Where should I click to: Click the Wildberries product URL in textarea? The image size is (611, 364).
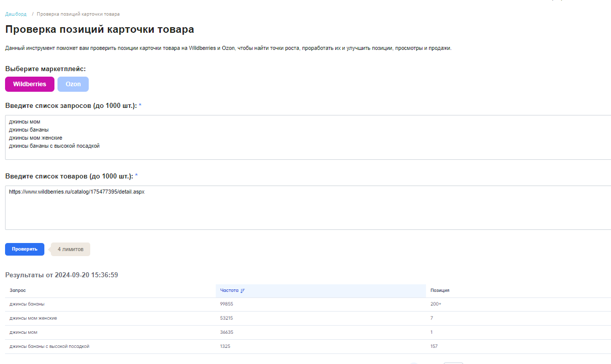click(77, 192)
